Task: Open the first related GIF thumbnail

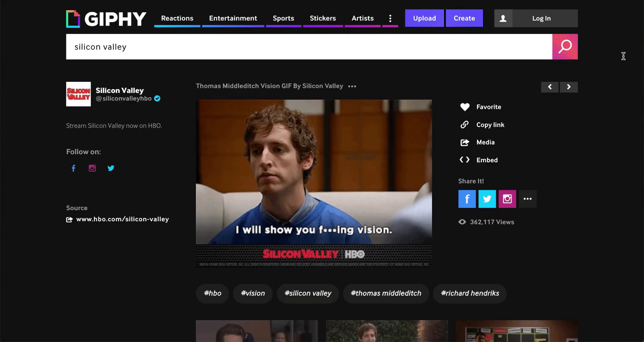Action: (257, 331)
